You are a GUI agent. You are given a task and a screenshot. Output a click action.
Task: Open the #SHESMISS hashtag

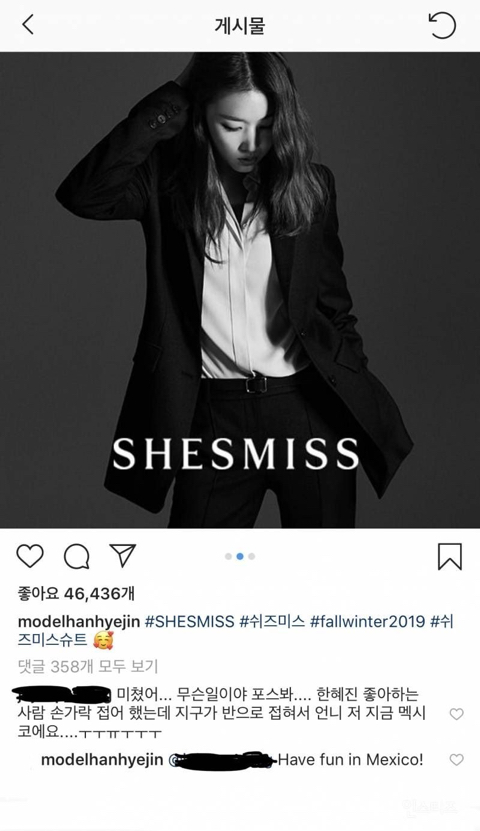189,621
